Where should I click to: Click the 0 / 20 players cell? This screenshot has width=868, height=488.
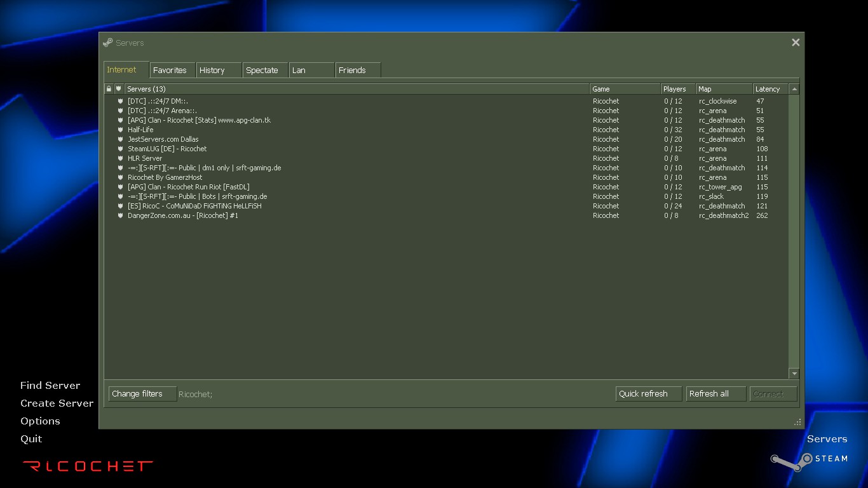(674, 139)
